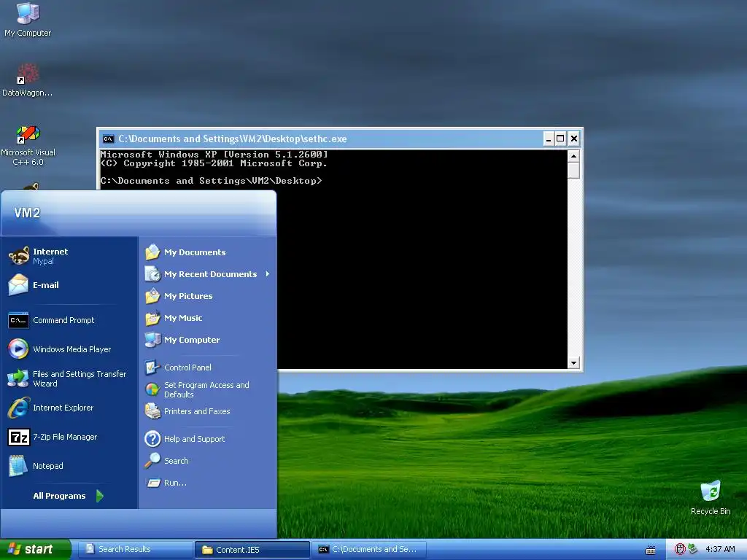Open the DataWagon desktop shortcut
Screen dimensions: 747x560
[x=27, y=80]
